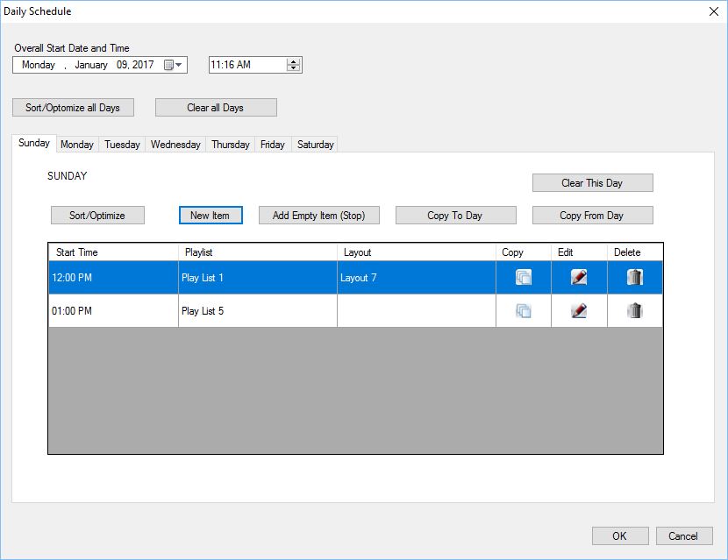This screenshot has height=560, width=728.
Task: Close the Daily Schedule window
Action: [x=714, y=11]
